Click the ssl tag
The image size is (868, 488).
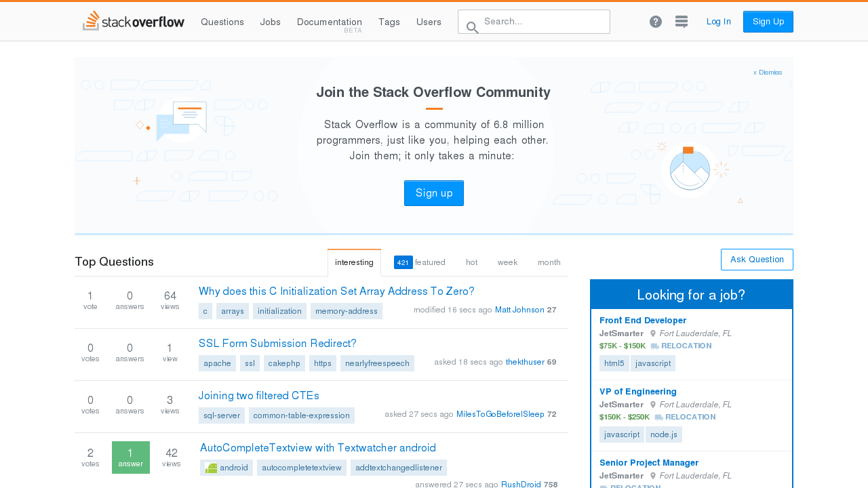(250, 363)
